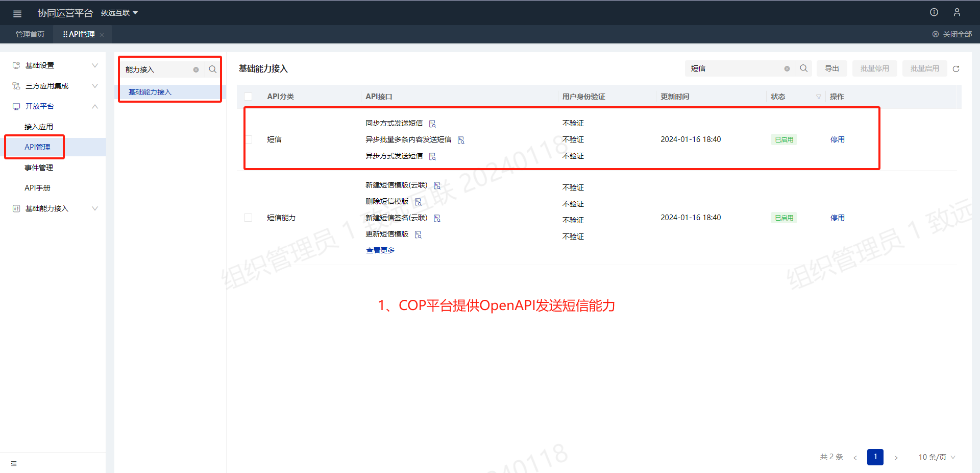This screenshot has height=473, width=980.
Task: Collapse the sidebar with bottom icon
Action: pyautogui.click(x=14, y=463)
